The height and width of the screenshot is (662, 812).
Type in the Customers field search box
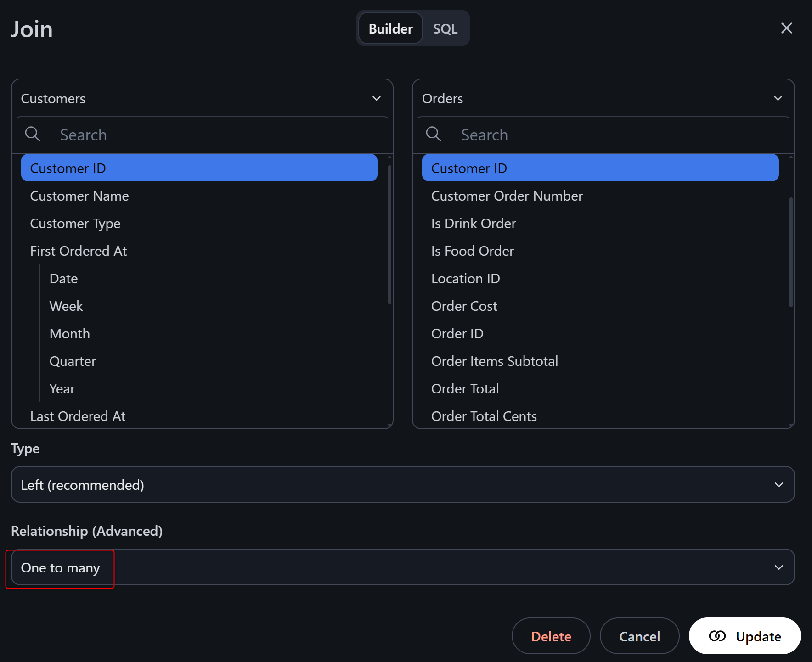click(x=220, y=135)
